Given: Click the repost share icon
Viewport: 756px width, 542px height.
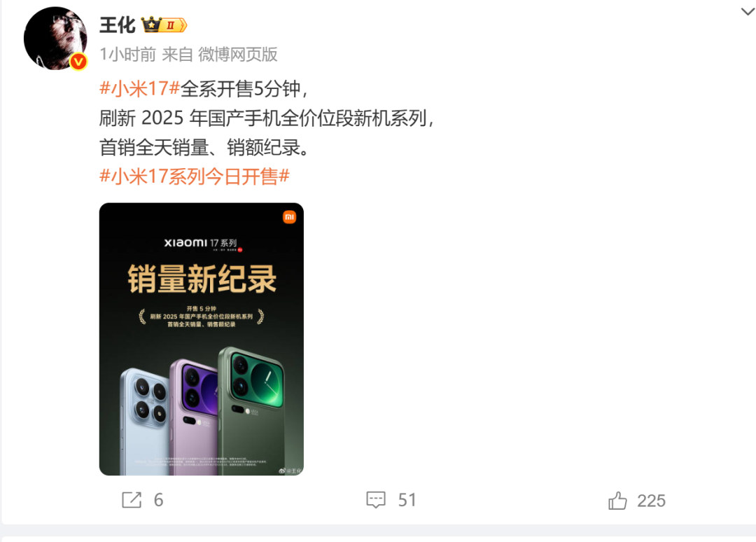Looking at the screenshot, I should coord(132,500).
